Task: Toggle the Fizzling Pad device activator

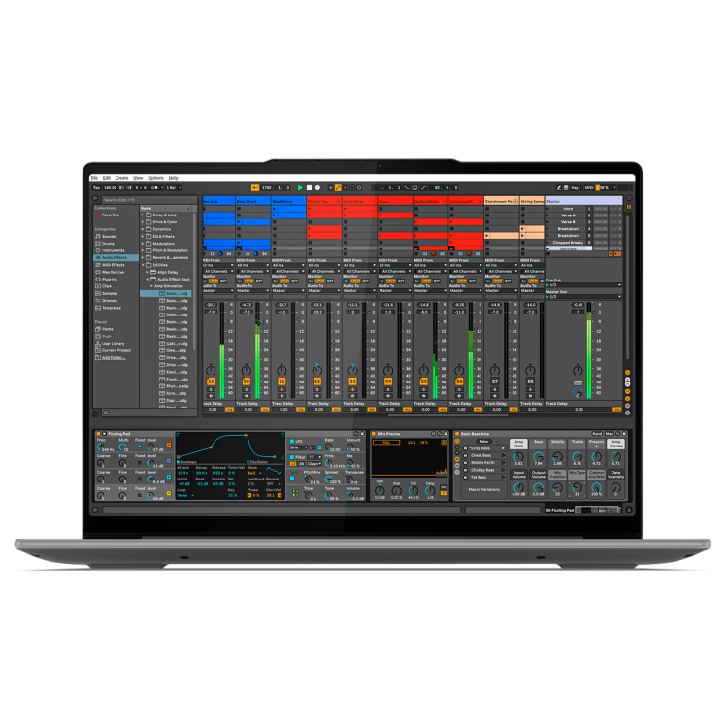Action: tap(98, 434)
